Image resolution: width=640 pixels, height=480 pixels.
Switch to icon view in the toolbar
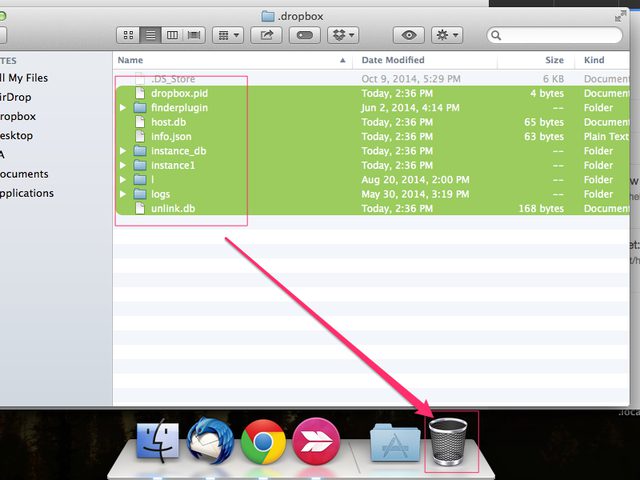[x=128, y=35]
